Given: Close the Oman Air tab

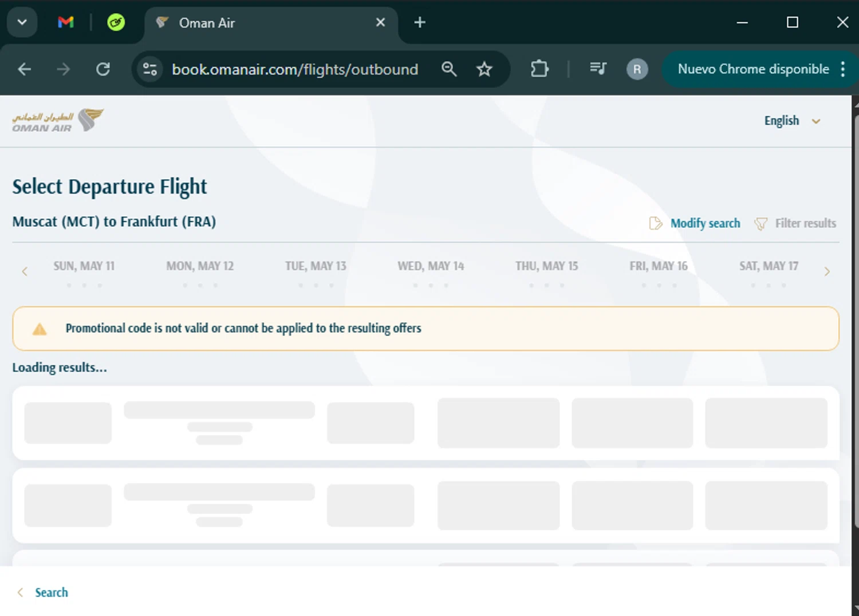Looking at the screenshot, I should (380, 22).
